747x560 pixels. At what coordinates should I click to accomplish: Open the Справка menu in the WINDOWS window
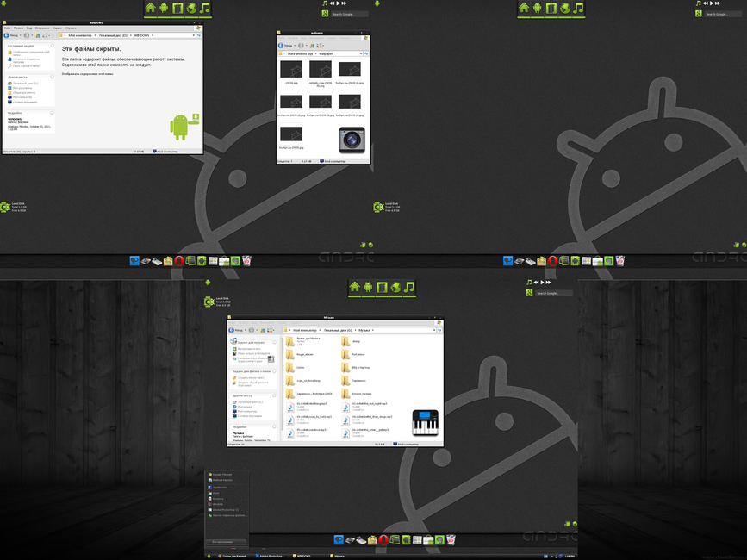71,28
